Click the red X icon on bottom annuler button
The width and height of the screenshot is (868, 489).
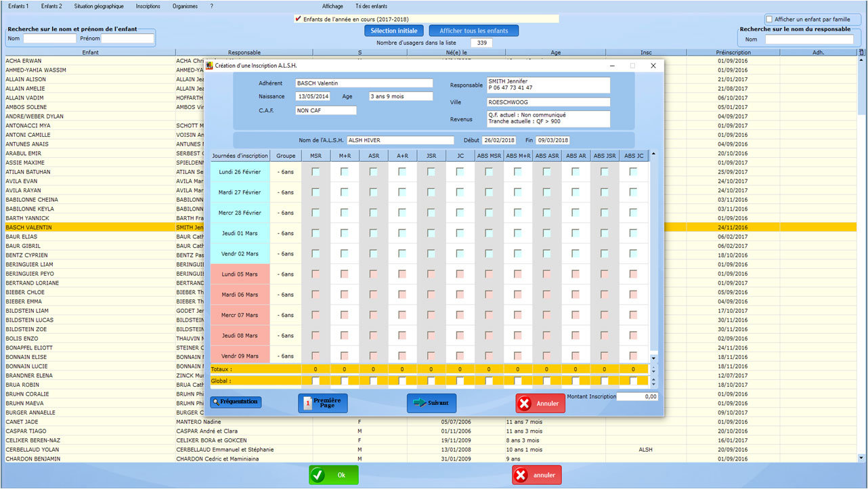point(520,475)
